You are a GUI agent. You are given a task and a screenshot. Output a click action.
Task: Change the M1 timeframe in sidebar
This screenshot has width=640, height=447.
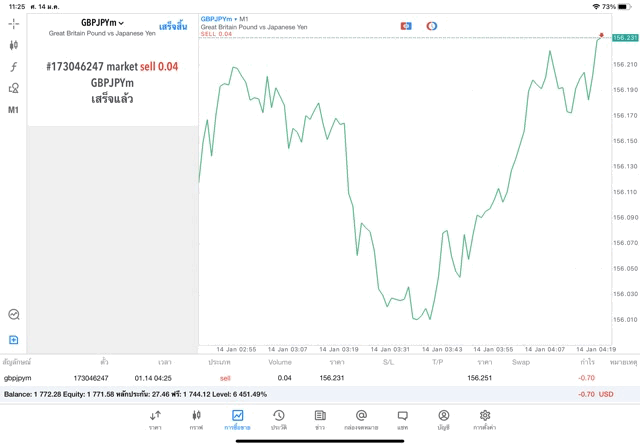point(13,110)
